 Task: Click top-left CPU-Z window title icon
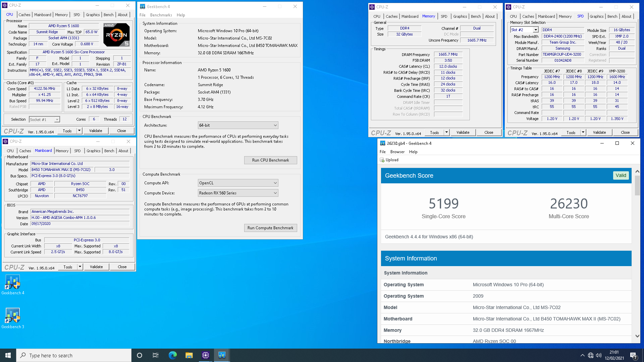[x=5, y=5]
